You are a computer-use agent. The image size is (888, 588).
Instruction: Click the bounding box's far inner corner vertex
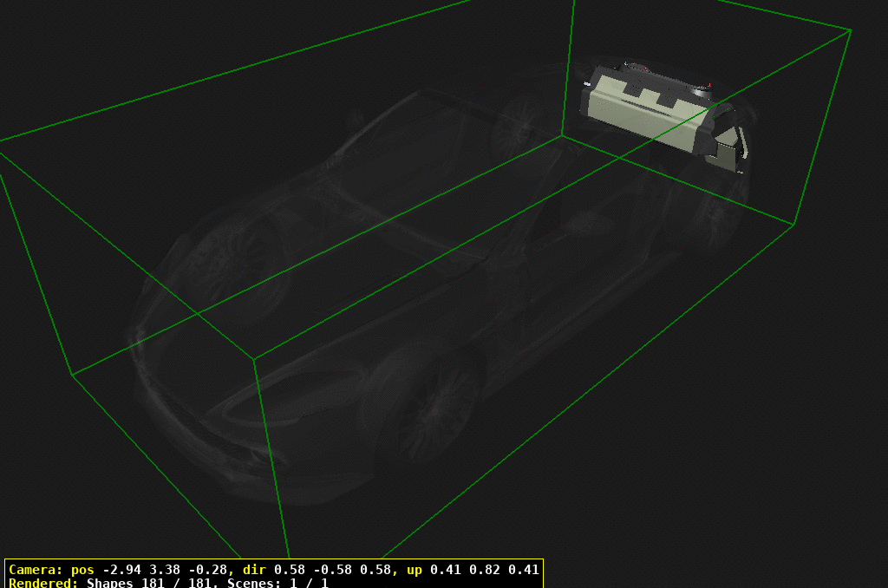pyautogui.click(x=562, y=135)
